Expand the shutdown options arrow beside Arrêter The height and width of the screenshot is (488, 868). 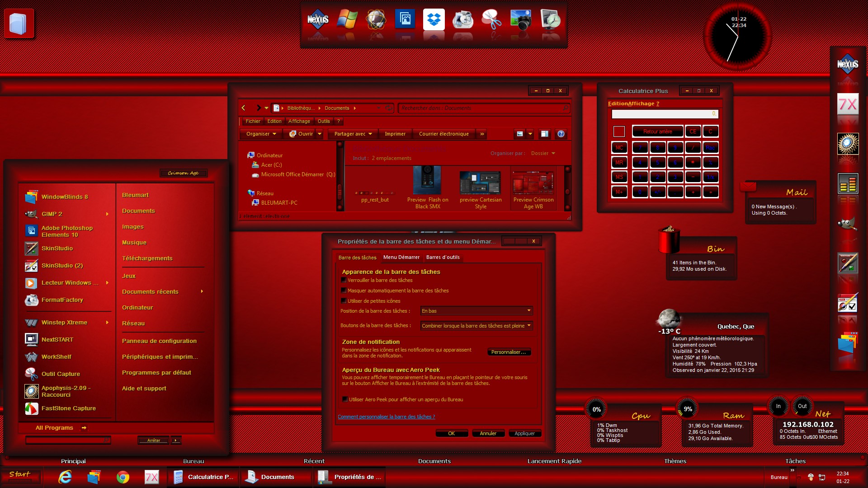click(x=176, y=440)
